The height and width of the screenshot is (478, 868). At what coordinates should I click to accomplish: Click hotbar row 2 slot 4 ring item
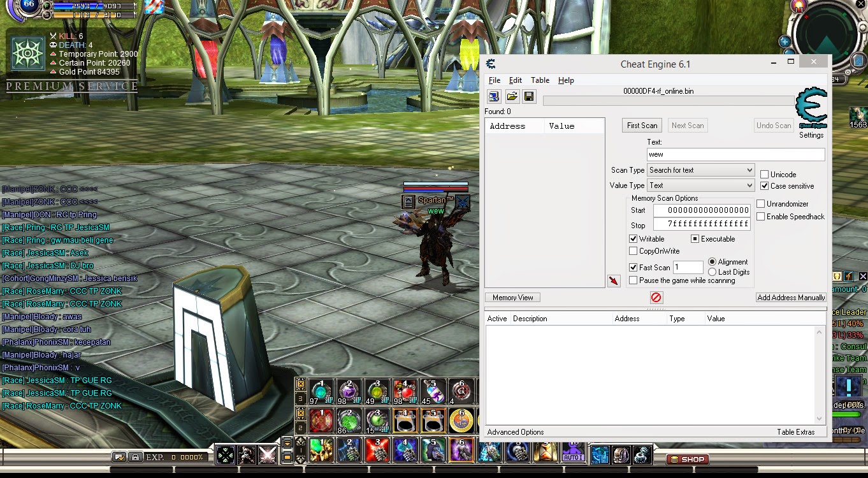pos(405,421)
